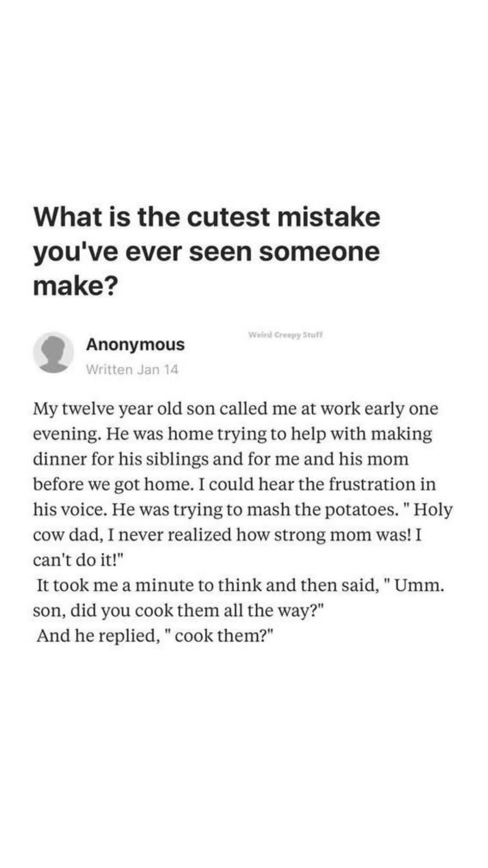Click the word 'make?' in the title

pyautogui.click(x=75, y=287)
